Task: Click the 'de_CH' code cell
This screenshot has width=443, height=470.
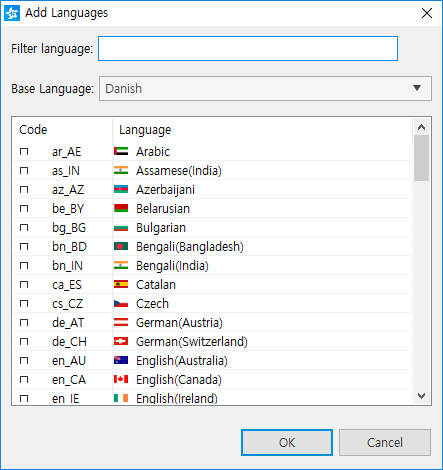Action: coord(69,342)
